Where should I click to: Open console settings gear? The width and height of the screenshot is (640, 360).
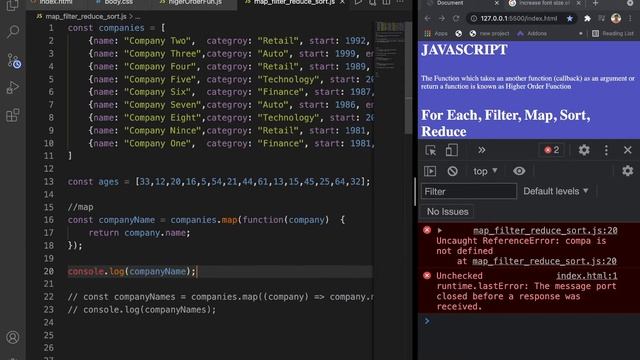[x=628, y=171]
